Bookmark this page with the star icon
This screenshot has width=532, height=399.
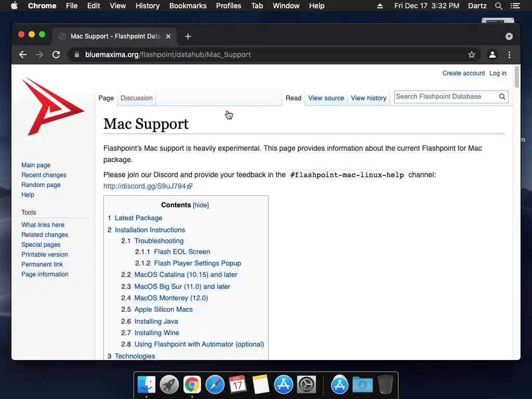point(472,55)
